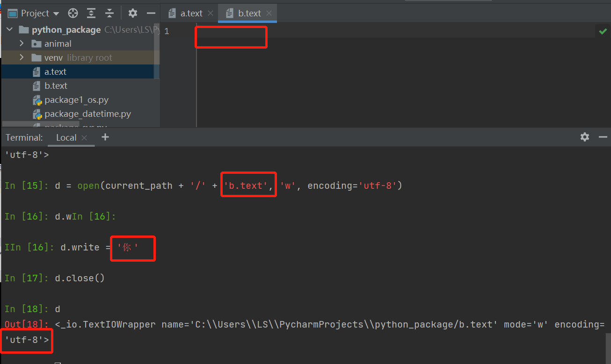Add a new terminal session
The width and height of the screenshot is (611, 364).
[x=105, y=137]
